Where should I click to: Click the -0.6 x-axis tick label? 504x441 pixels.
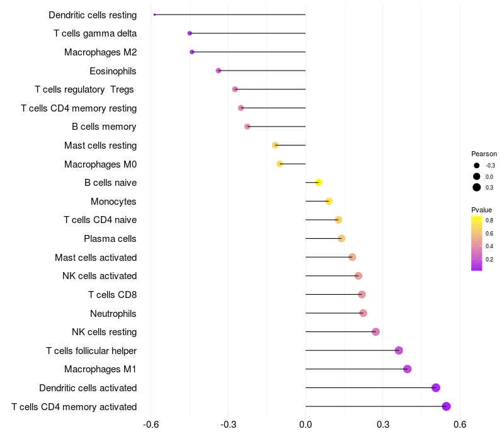click(151, 425)
